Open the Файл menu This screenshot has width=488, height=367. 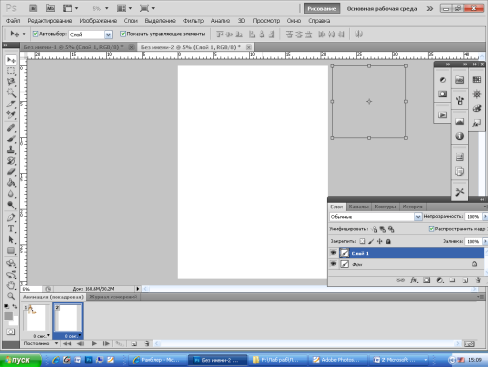pyautogui.click(x=13, y=21)
